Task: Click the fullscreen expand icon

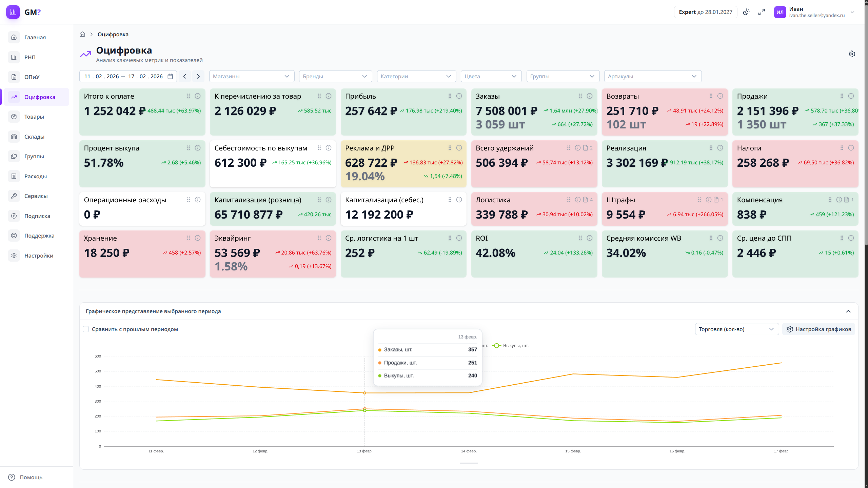Action: point(762,12)
